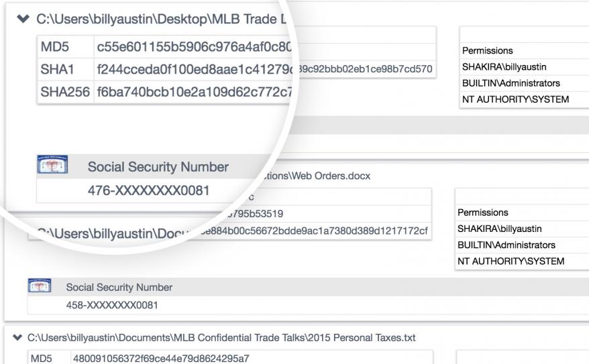The width and height of the screenshot is (589, 364).
Task: Select BUILTIN\Administrators in the top permissions list
Action: pyautogui.click(x=511, y=83)
